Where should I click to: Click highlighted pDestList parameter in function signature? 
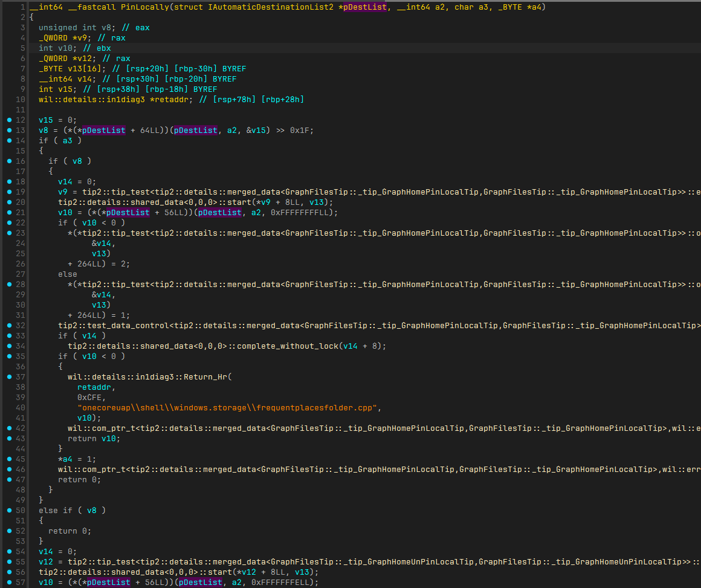click(364, 7)
